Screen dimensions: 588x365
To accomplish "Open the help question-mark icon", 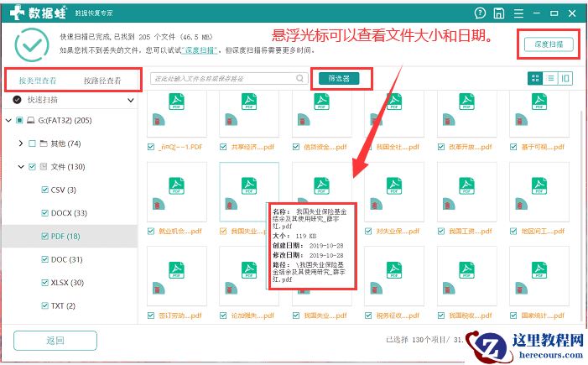I will [480, 13].
